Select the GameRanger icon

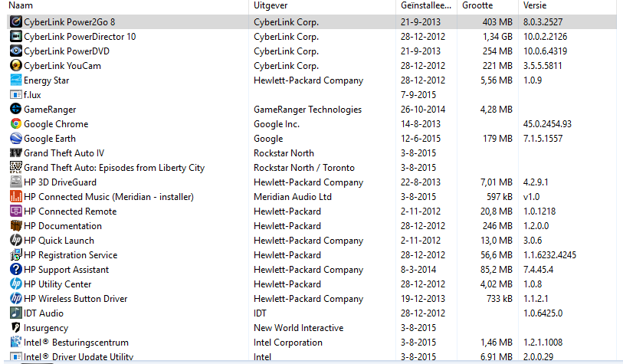[x=15, y=109]
